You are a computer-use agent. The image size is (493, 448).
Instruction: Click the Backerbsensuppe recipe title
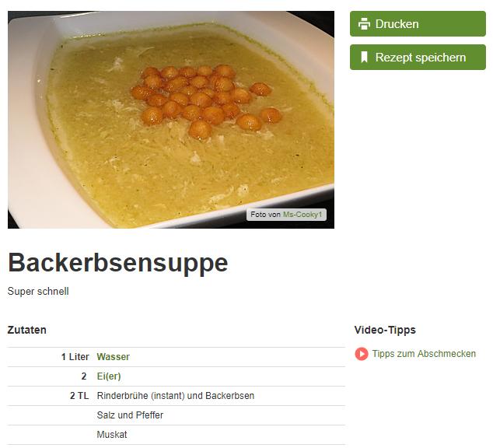(x=118, y=263)
